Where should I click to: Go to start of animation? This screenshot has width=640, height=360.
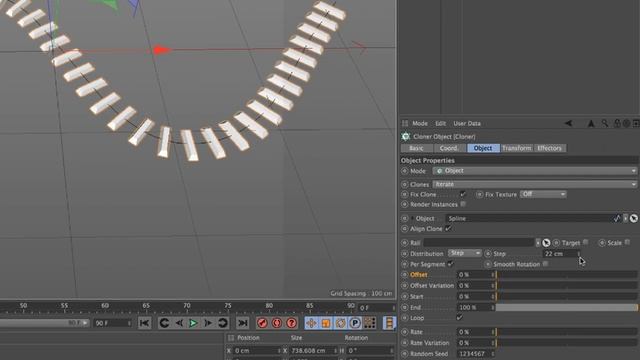click(x=144, y=323)
